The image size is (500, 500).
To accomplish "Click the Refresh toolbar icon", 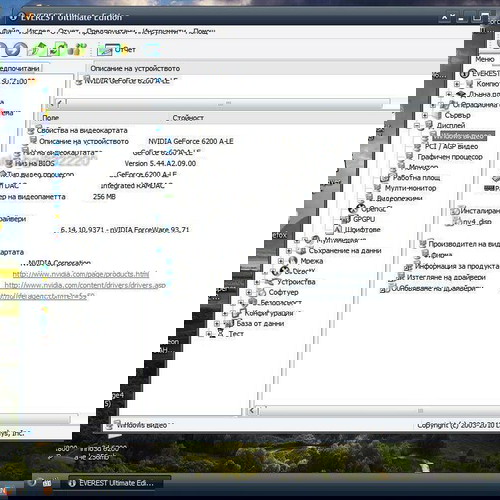I will [x=59, y=49].
